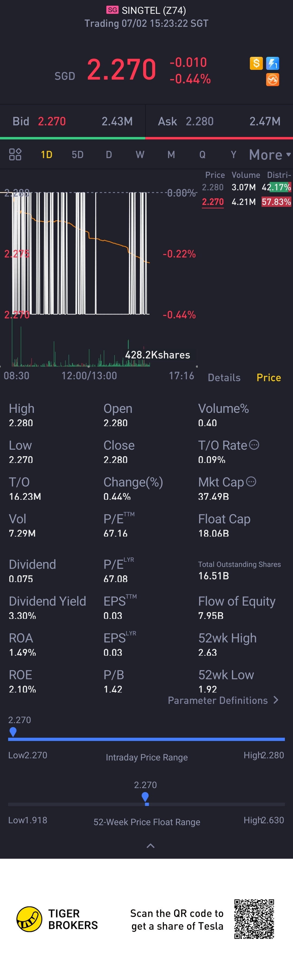293x980 pixels.
Task: Collapse the details panel using the up chevron
Action: 151,846
